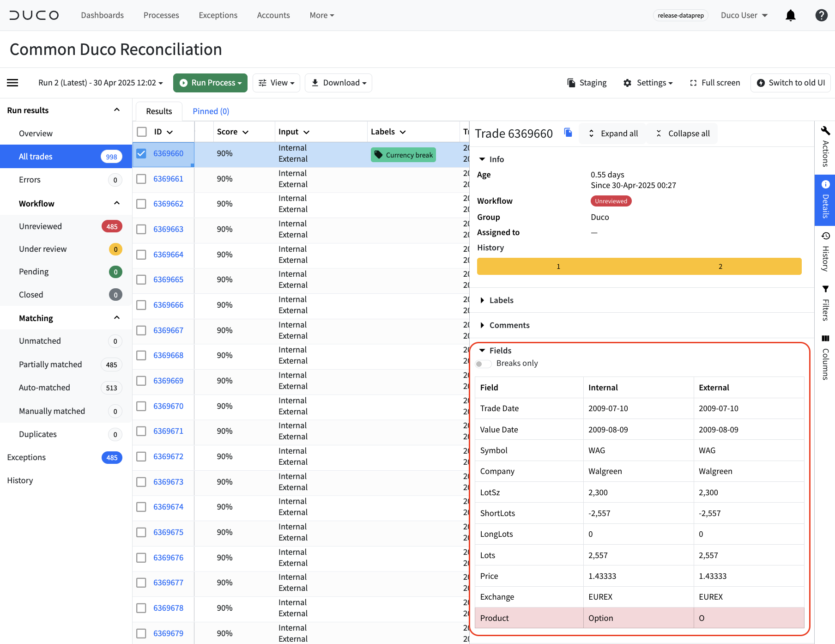Select the Results tab
Image resolution: width=835 pixels, height=644 pixels.
coord(159,111)
